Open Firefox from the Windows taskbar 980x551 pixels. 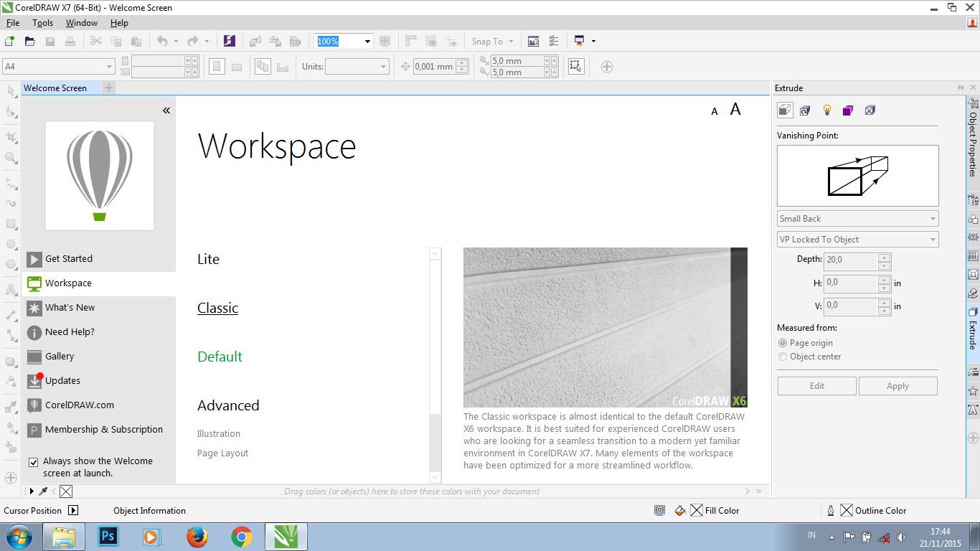coord(197,536)
